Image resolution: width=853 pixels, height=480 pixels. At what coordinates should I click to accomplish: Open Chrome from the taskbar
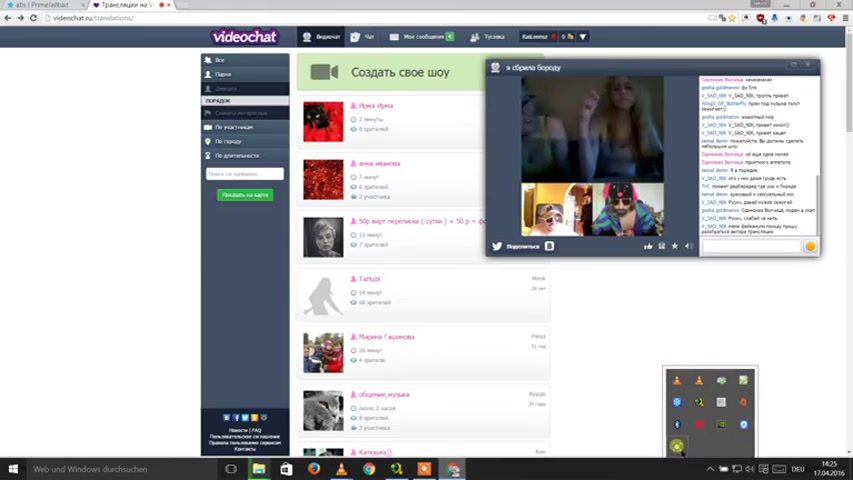369,469
